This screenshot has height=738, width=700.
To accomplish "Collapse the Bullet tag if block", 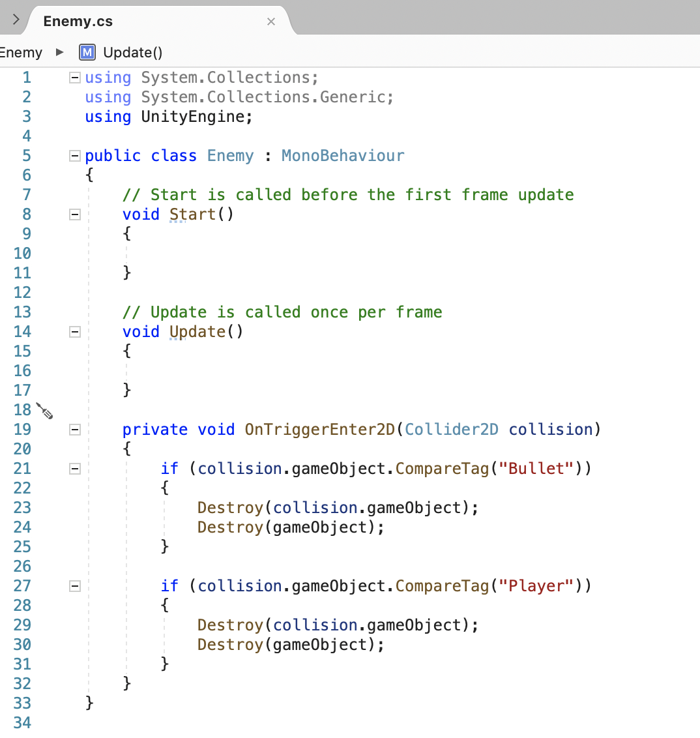I will 74,469.
